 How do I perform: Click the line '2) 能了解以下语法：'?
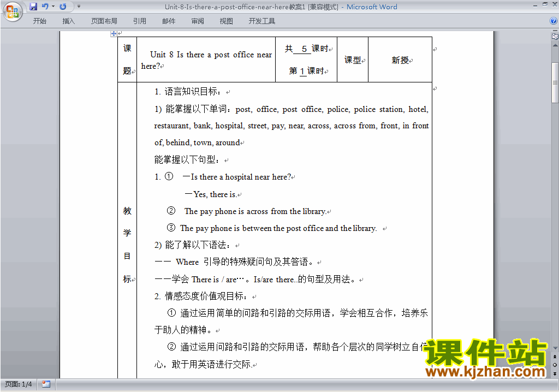coord(192,245)
